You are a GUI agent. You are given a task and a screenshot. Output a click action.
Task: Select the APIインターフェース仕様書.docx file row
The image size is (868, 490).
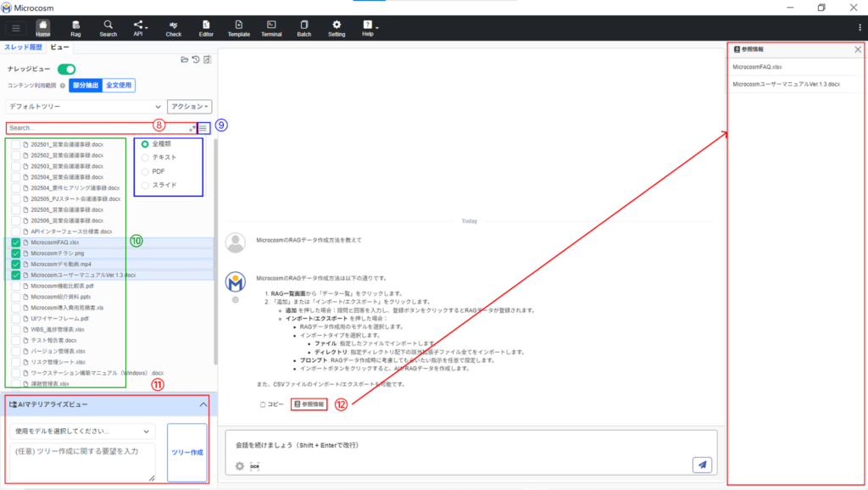click(x=71, y=231)
